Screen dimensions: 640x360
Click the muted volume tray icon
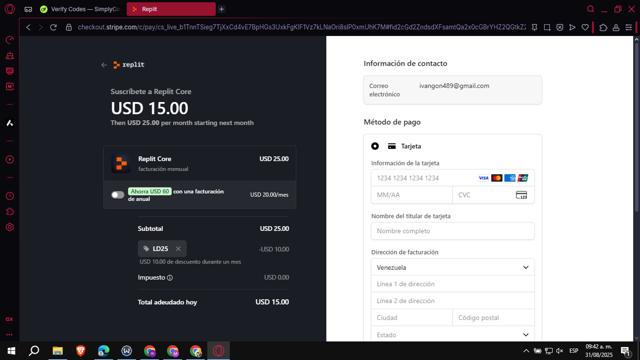(560, 351)
